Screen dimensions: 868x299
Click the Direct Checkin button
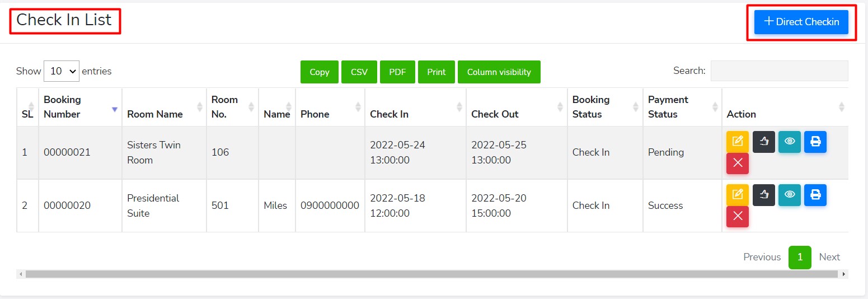point(801,22)
